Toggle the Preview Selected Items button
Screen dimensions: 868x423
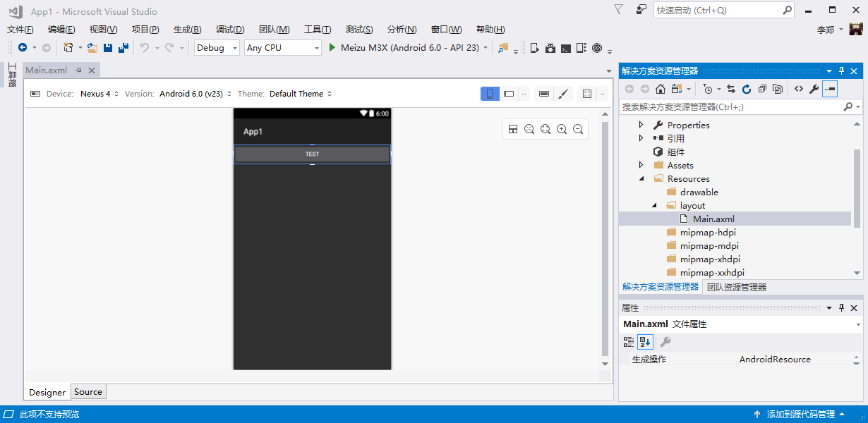830,89
